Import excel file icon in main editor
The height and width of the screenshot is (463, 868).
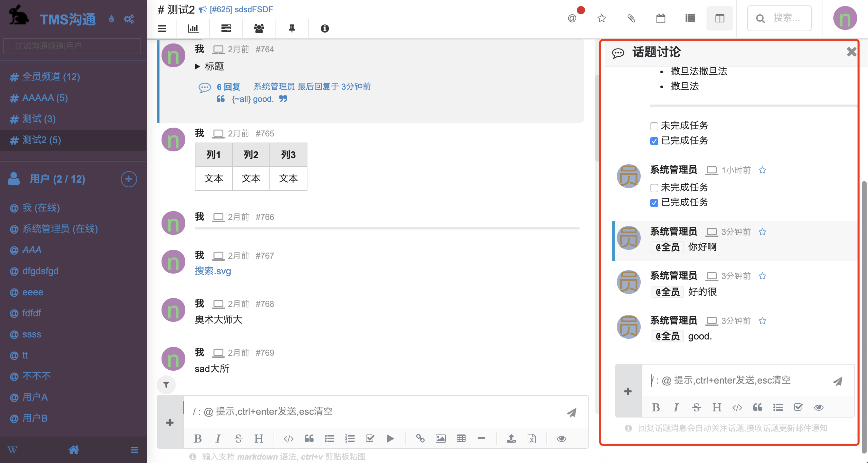click(532, 439)
